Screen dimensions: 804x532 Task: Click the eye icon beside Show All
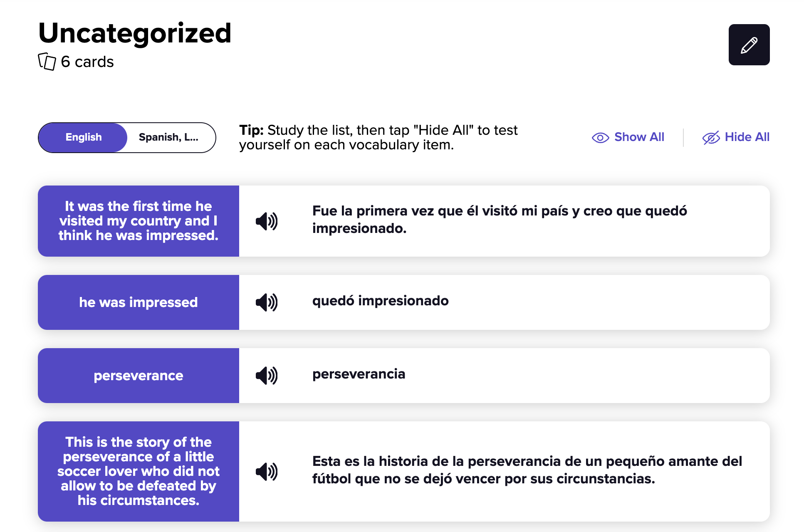(x=600, y=138)
